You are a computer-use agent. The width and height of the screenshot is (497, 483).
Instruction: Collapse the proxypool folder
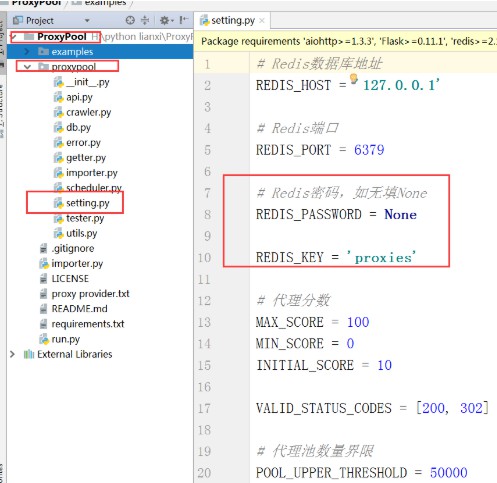pyautogui.click(x=27, y=67)
